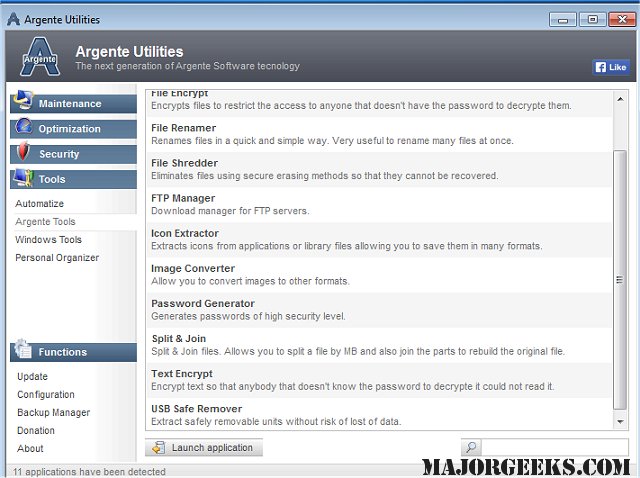Open the Tools section
This screenshot has height=478, width=640.
pos(73,180)
